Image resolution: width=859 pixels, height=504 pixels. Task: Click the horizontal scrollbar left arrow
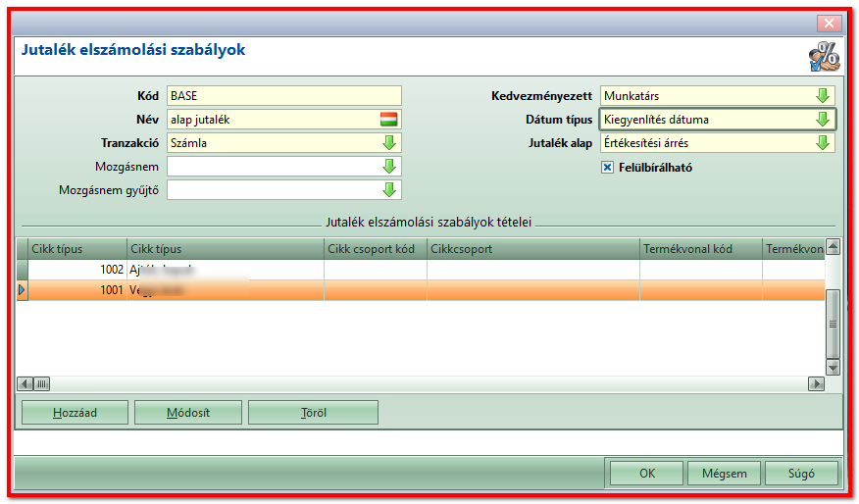click(25, 383)
